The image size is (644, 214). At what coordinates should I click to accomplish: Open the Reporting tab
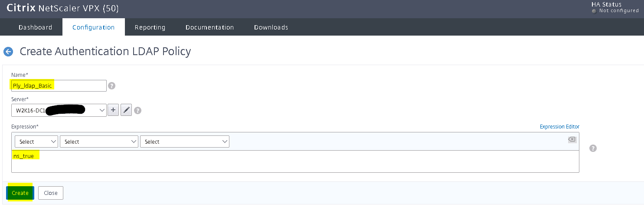coord(150,27)
